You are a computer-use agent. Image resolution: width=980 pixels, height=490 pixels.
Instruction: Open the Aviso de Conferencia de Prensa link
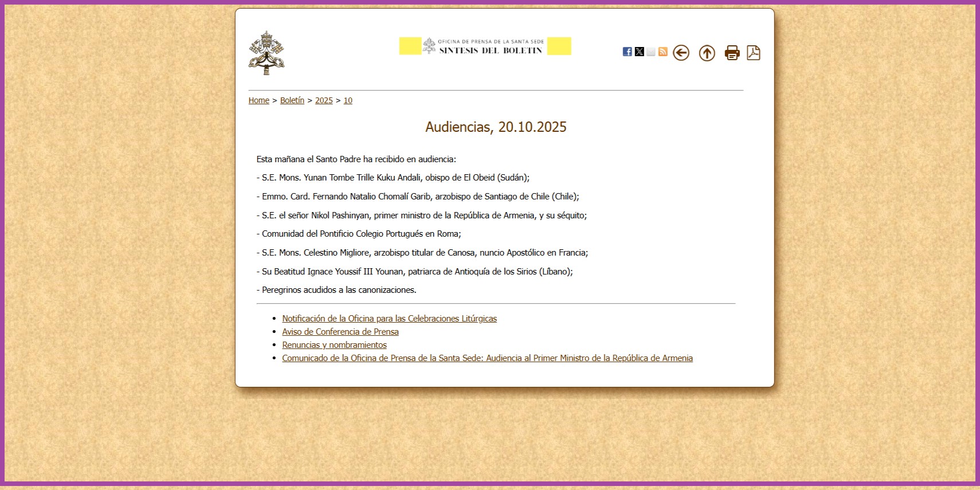click(340, 332)
